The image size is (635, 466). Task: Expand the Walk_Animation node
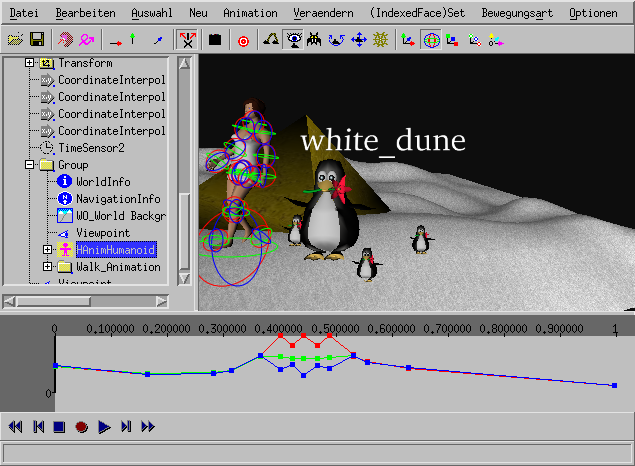coord(47,267)
